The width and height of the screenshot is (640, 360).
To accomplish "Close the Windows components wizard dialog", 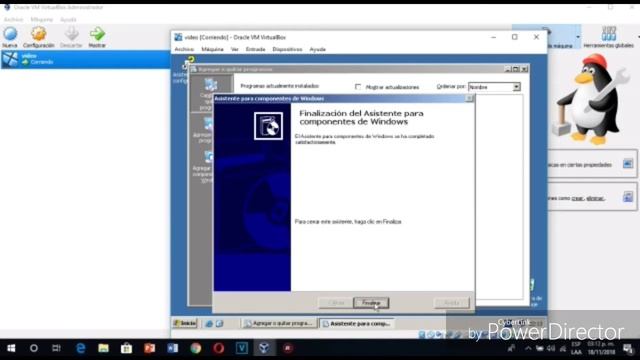I will point(469,98).
